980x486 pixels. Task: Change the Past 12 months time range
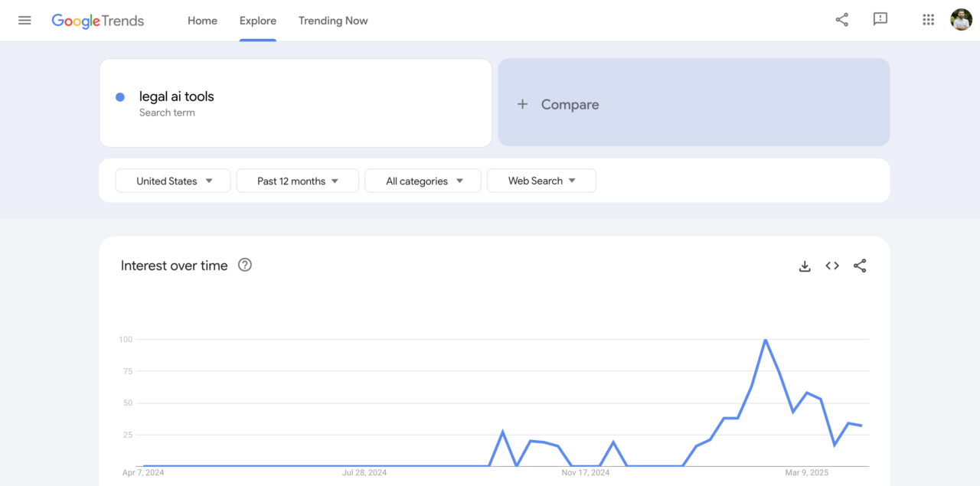pos(298,181)
